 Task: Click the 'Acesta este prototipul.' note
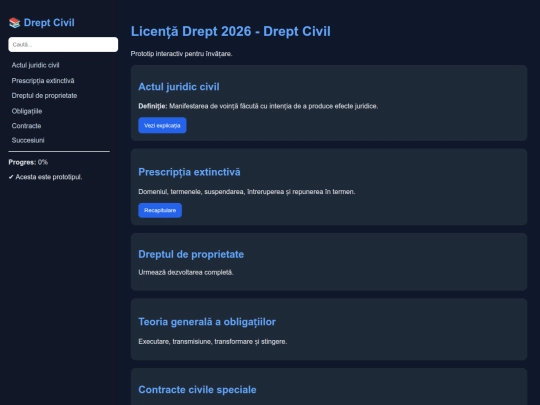(x=49, y=177)
